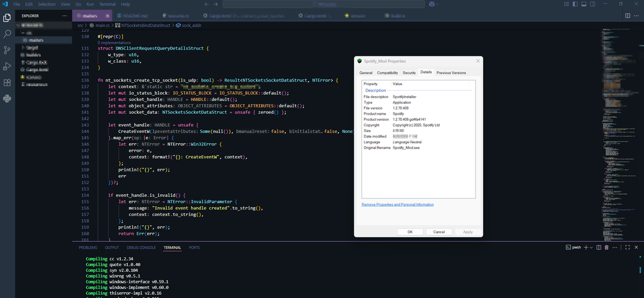Viewport: 644px width, 298px height.
Task: Maximize the terminal panel size
Action: coord(626,248)
